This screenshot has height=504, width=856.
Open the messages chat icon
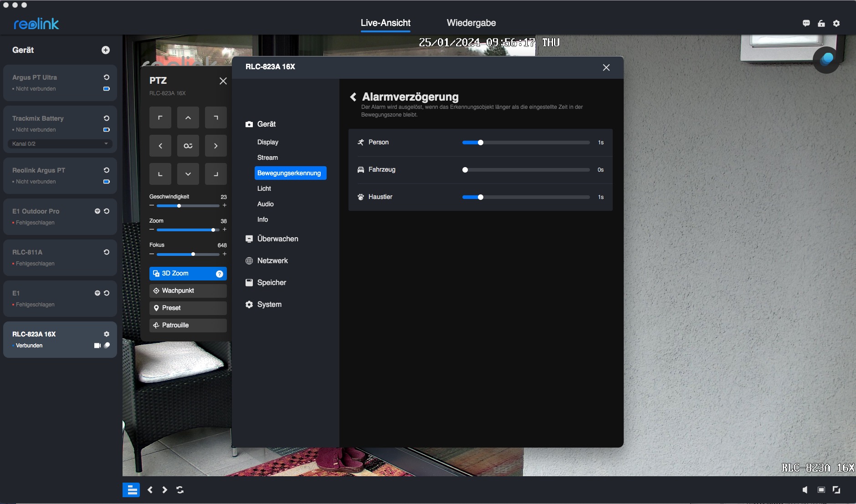[806, 23]
